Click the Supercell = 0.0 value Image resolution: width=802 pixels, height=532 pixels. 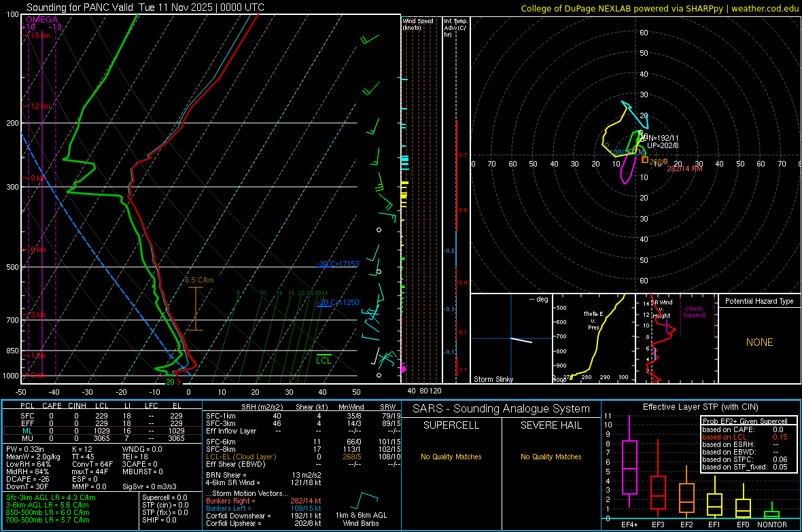coord(164,497)
